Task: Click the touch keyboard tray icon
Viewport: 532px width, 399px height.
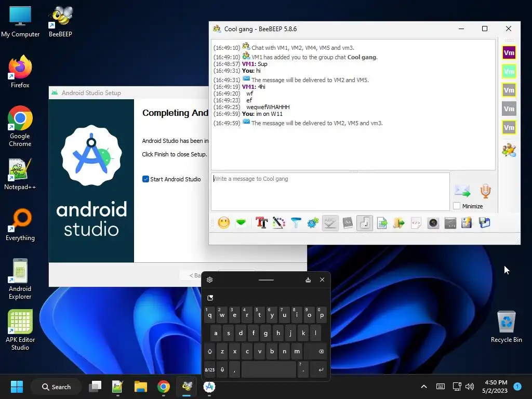Action: (441, 387)
